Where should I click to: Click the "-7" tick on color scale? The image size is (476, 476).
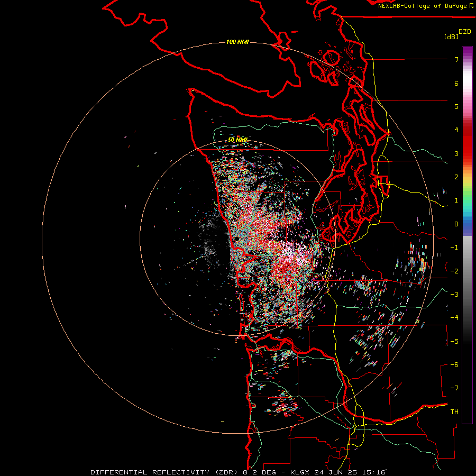(x=454, y=388)
